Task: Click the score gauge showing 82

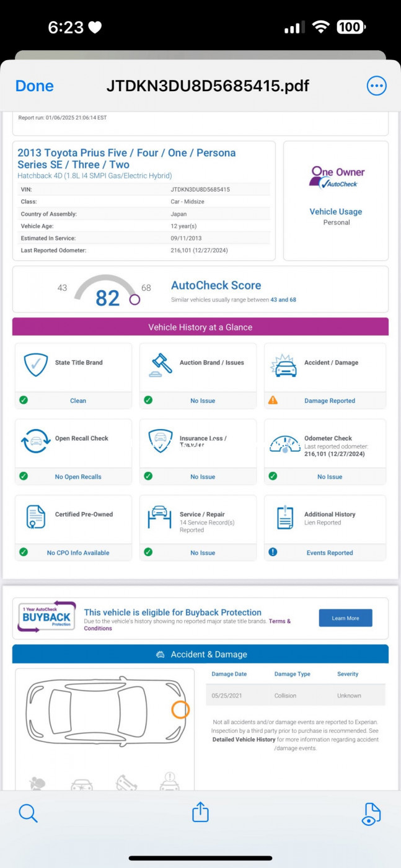Action: click(107, 291)
